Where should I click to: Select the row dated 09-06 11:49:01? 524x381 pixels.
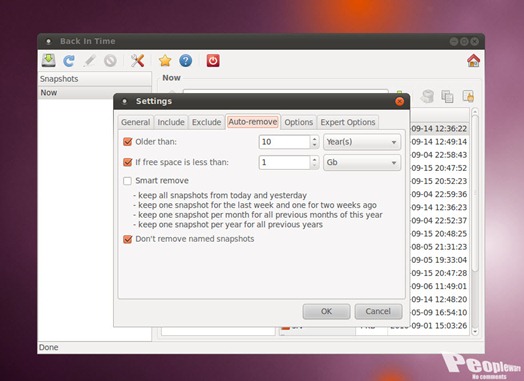tap(439, 286)
